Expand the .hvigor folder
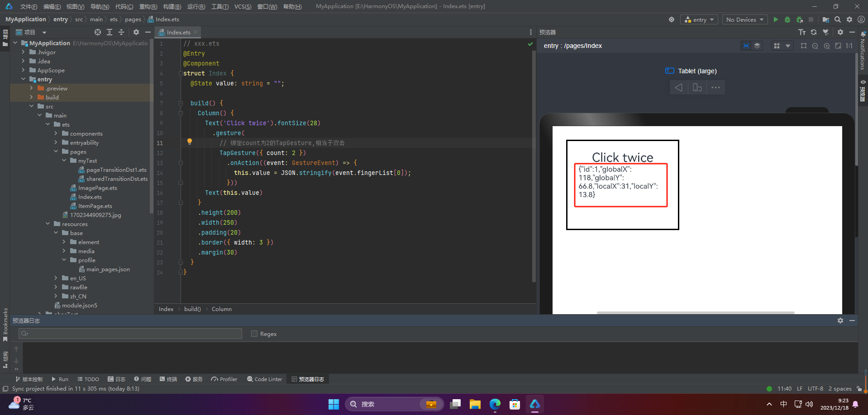868x415 pixels. (24, 52)
